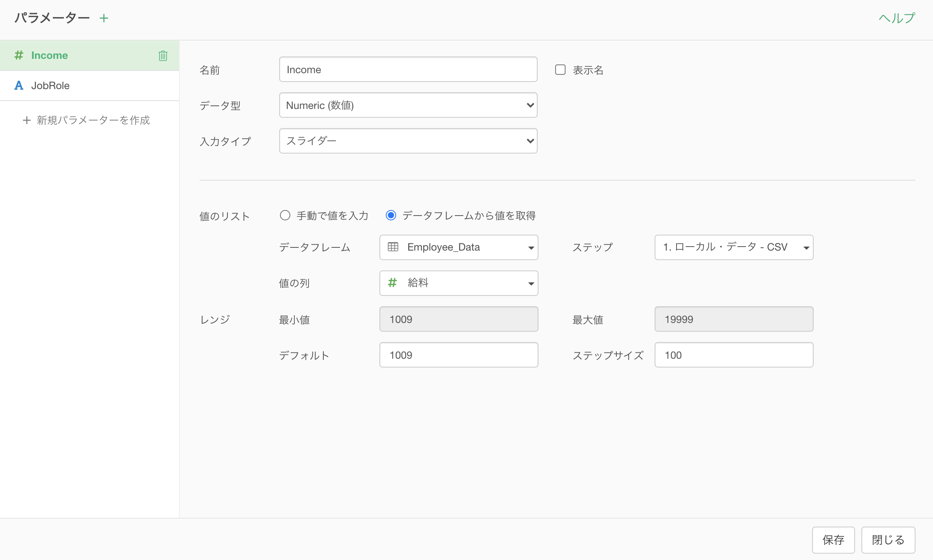The width and height of the screenshot is (933, 560).
Task: Select the データフレームから値を取得 radio option
Action: coord(391,216)
